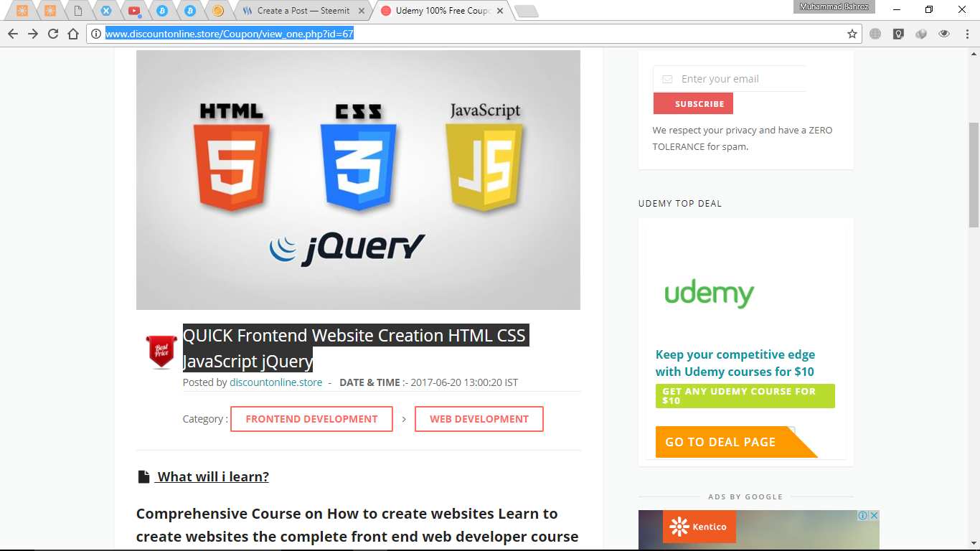
Task: Open Keep your competitive edge Udemy link
Action: [x=735, y=363]
